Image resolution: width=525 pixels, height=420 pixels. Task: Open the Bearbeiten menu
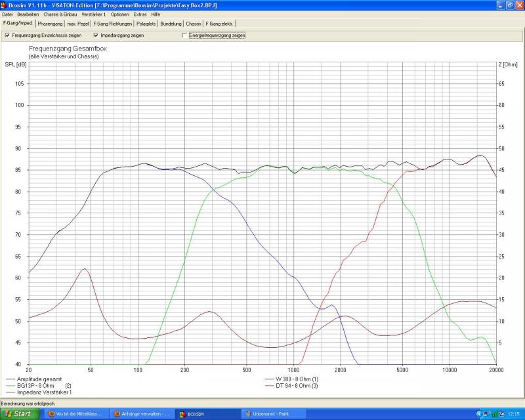(28, 14)
